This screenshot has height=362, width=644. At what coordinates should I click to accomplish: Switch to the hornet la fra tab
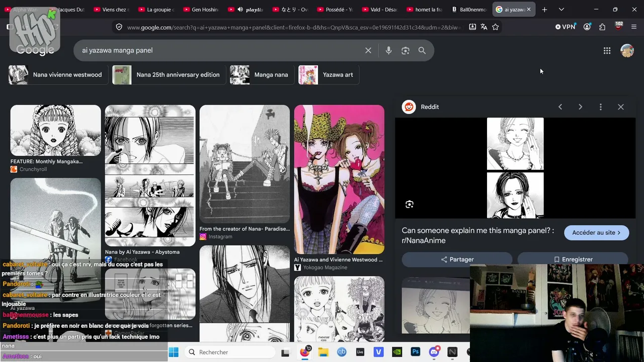[425, 10]
